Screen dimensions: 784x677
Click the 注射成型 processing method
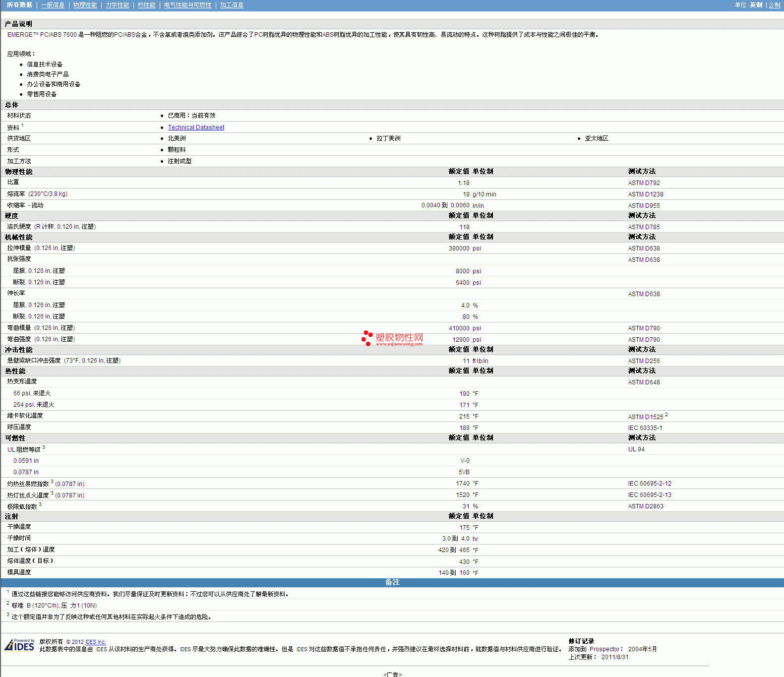click(180, 161)
